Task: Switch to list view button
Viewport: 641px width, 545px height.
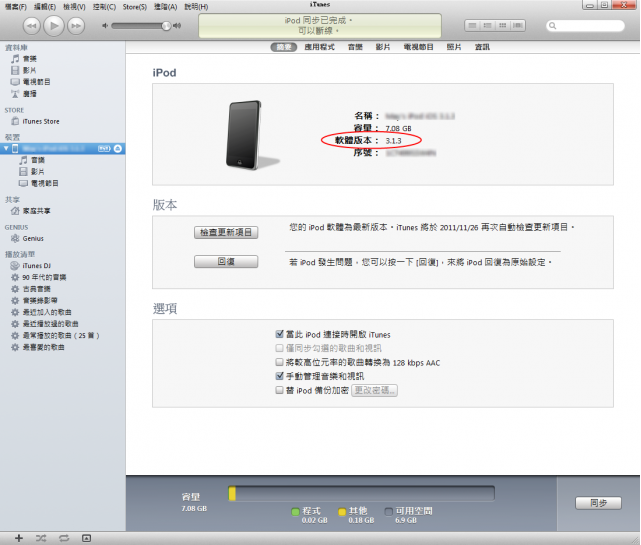Action: click(472, 25)
